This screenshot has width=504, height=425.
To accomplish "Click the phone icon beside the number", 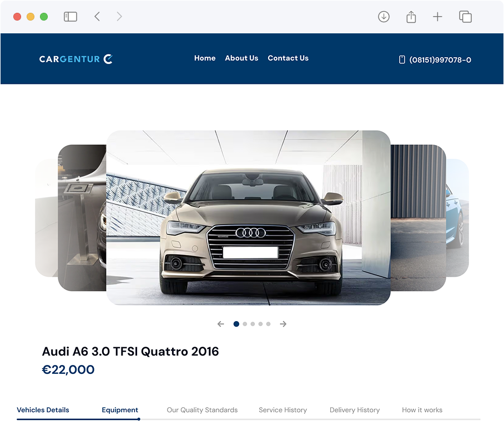I will pos(402,59).
